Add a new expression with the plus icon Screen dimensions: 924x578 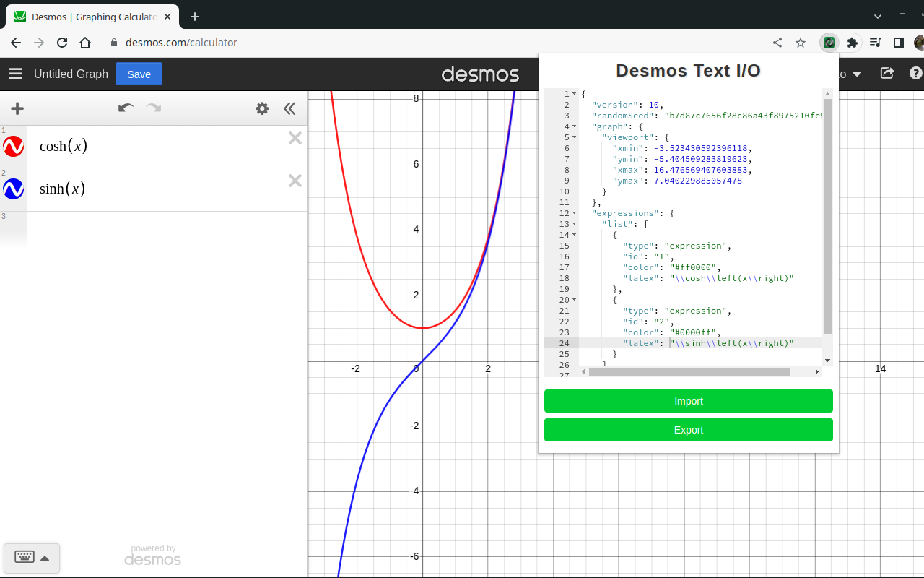17,108
